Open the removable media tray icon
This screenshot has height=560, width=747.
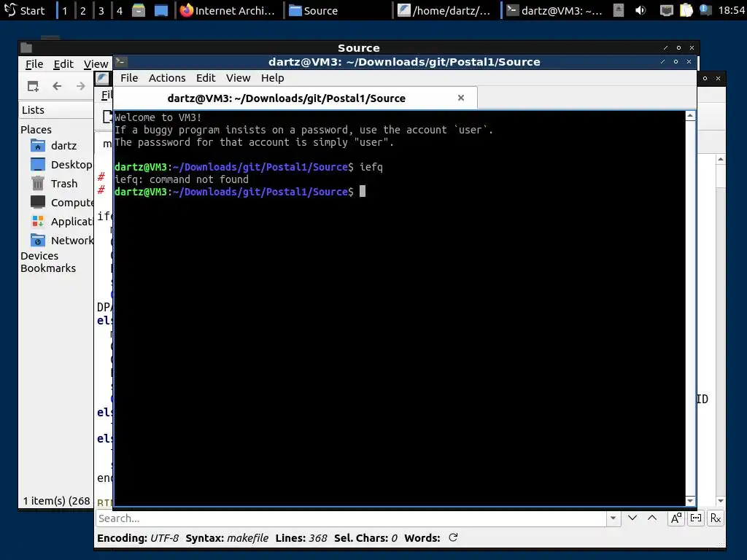point(619,10)
